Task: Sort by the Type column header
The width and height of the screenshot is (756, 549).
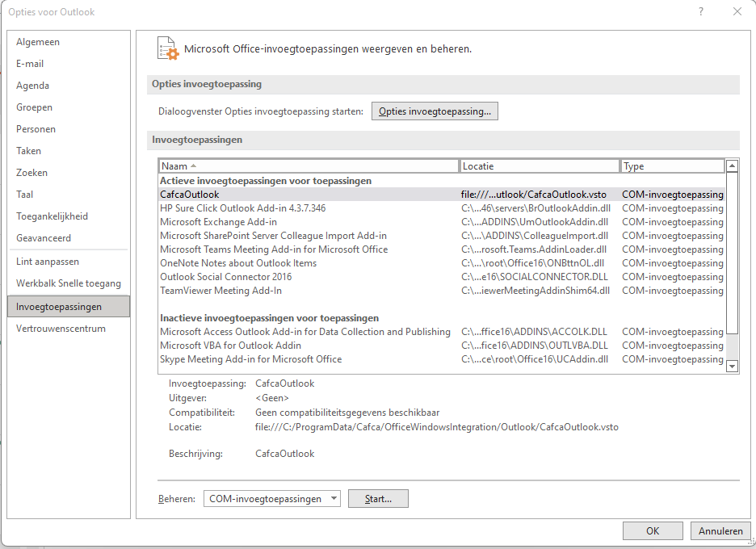Action: (673, 166)
